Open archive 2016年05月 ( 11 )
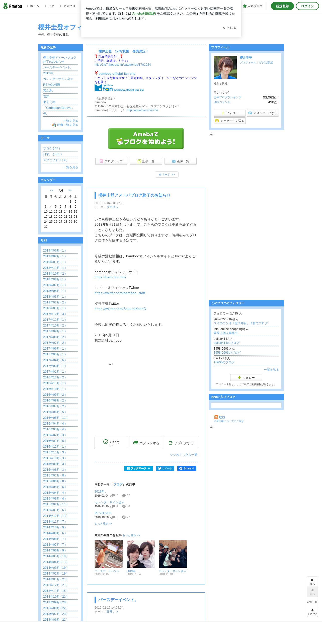Screen dimensions: 322x644 click(x=55, y=418)
